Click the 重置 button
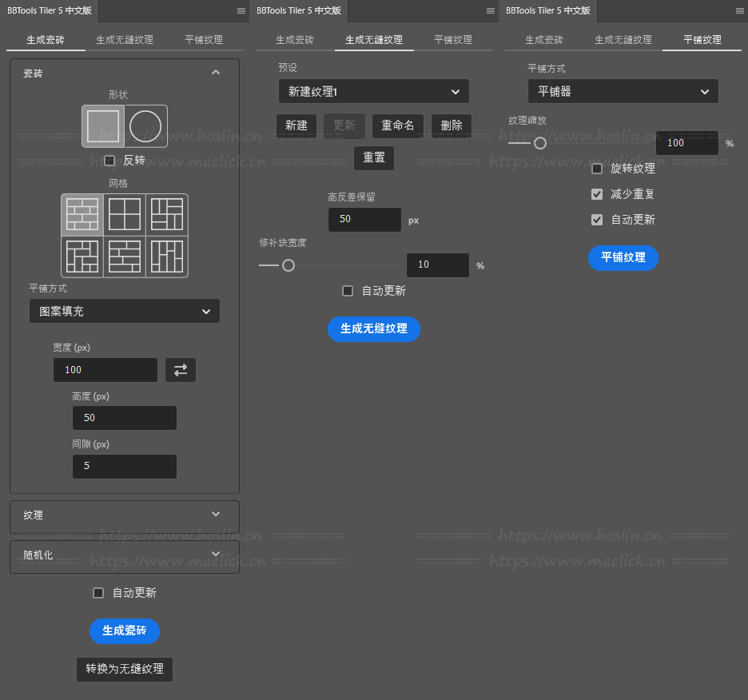The height and width of the screenshot is (700, 748). click(x=374, y=158)
